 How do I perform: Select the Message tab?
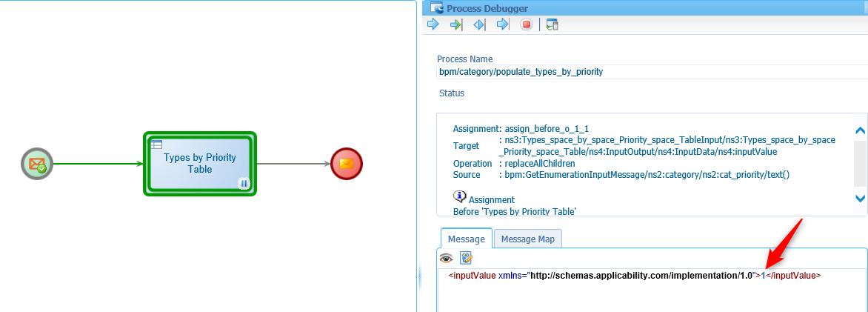click(466, 239)
